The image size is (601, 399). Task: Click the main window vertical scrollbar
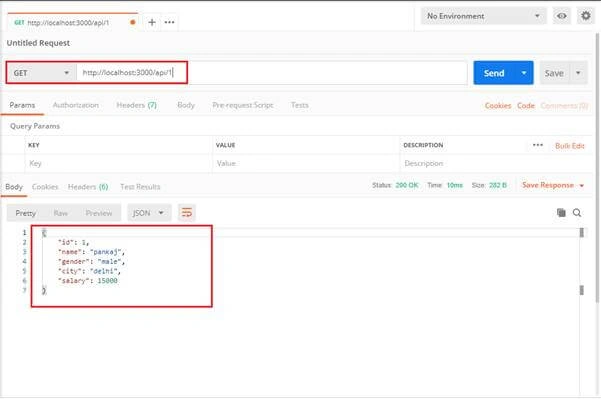(597, 167)
